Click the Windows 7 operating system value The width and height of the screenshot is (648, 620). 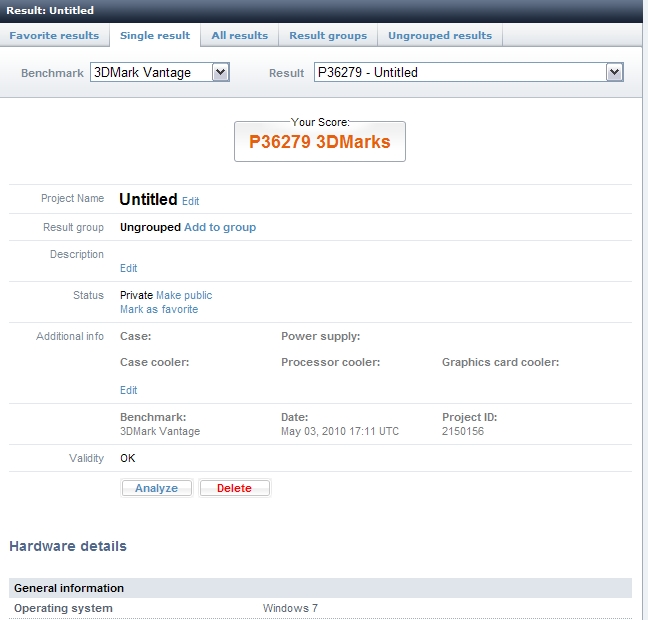290,608
